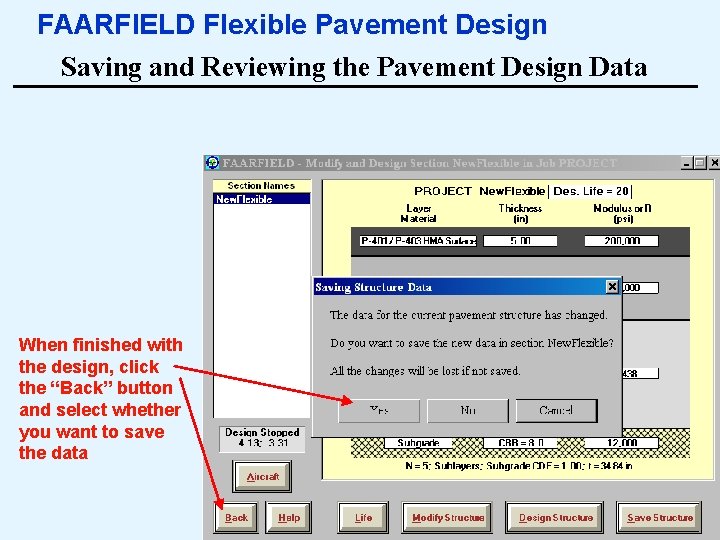Click the Layer Material column header
720x540 pixels.
point(418,213)
